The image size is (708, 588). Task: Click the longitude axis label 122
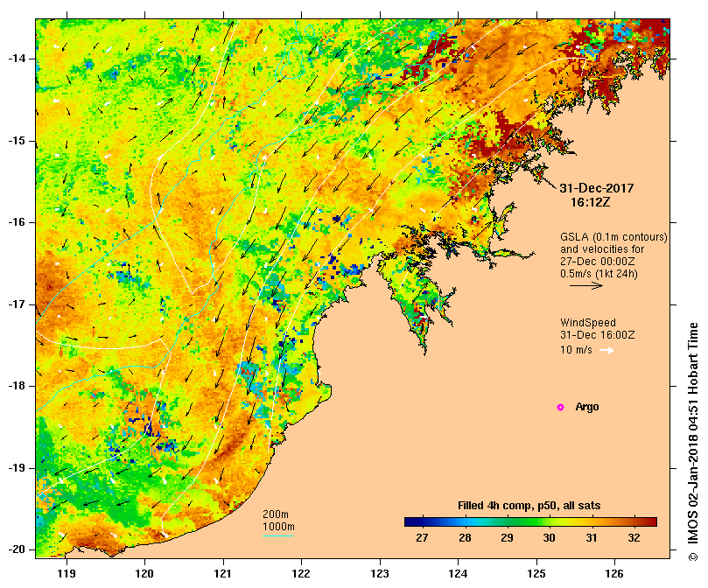coord(301,574)
